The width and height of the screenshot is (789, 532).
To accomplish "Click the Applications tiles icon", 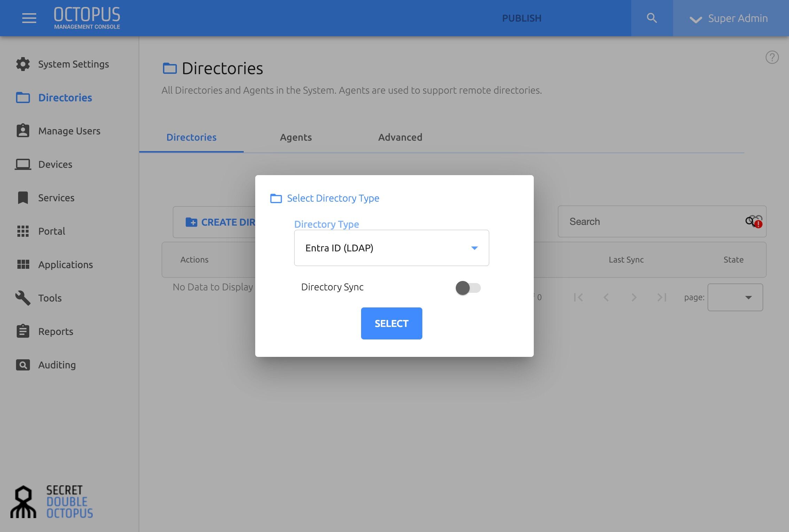I will 23,264.
